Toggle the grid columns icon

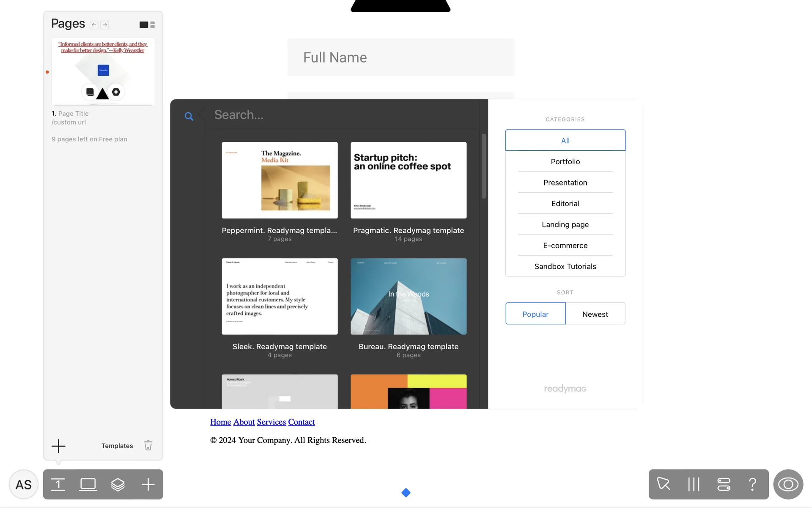tap(694, 484)
